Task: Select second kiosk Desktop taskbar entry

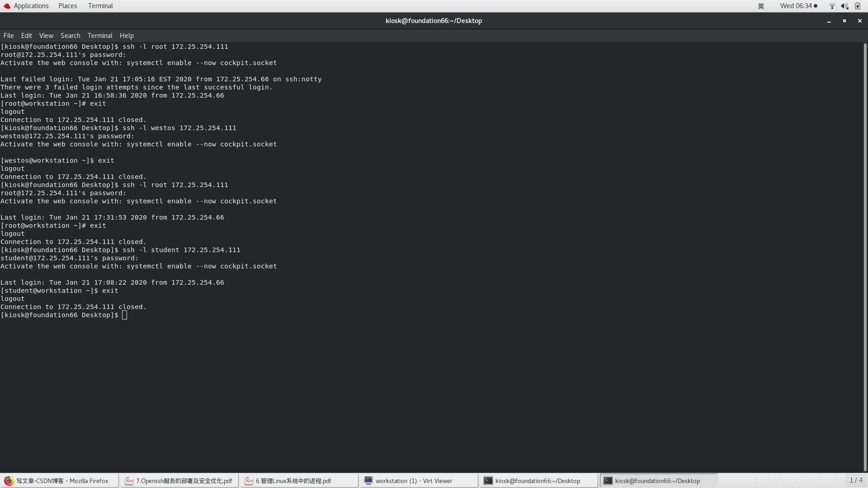Action: (657, 480)
